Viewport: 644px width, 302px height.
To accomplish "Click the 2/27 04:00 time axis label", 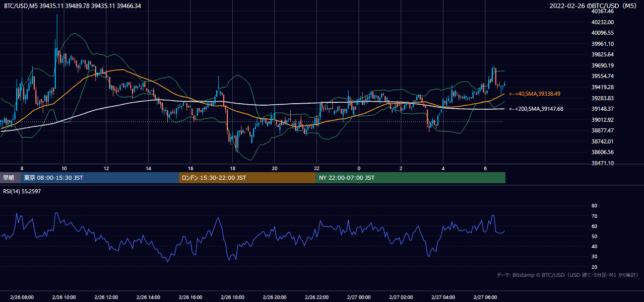I will coord(443,297).
